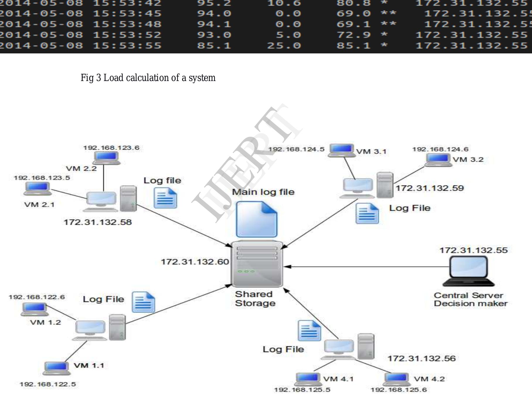The height and width of the screenshot is (407, 532).
Task: Click the 'VM 3.1' label
Action: (x=371, y=151)
